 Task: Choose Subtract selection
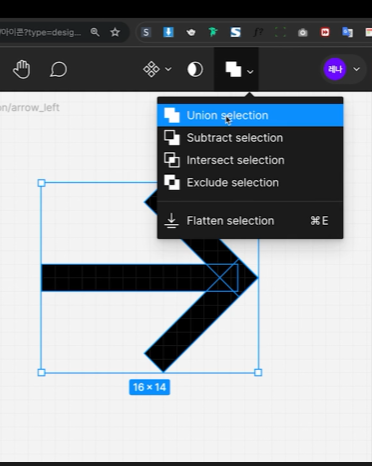pyautogui.click(x=250, y=138)
